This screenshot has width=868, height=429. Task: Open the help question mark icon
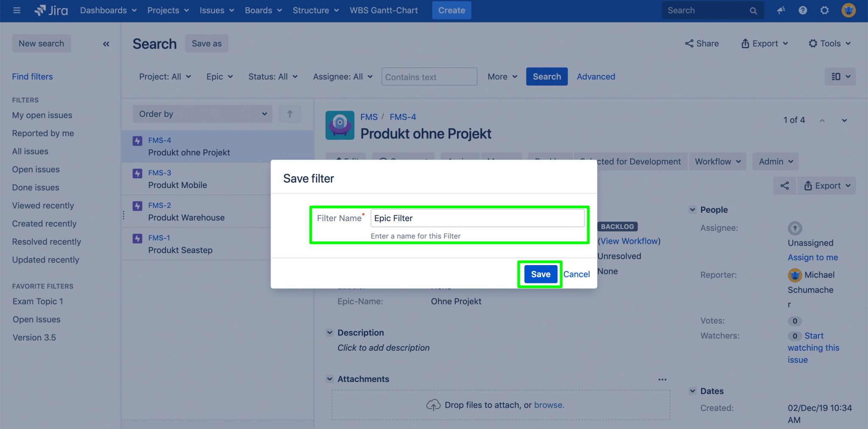(x=802, y=10)
